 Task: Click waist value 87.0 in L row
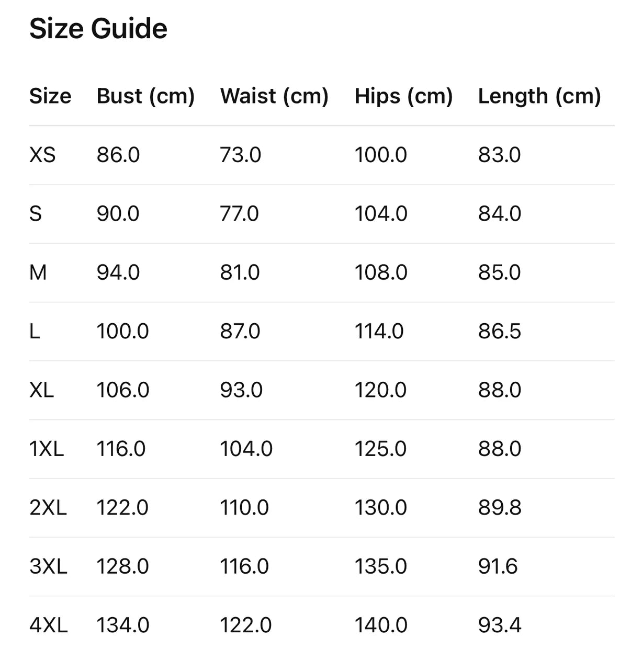[240, 332]
